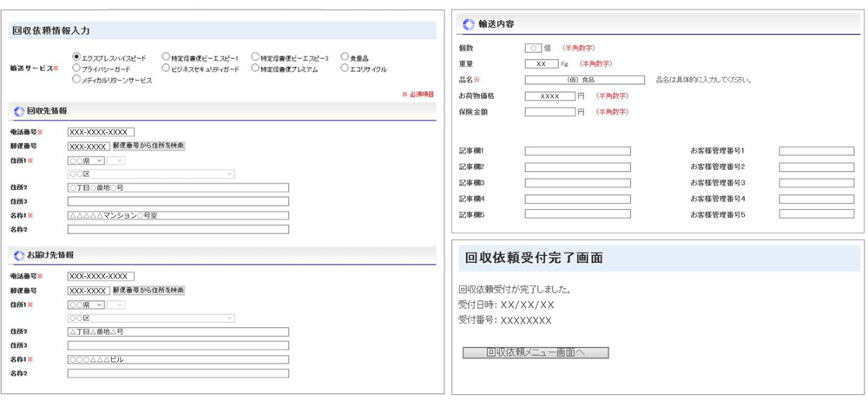Click the empty 保険金額 input field
Screen dimensions: 868x400
pos(550,112)
